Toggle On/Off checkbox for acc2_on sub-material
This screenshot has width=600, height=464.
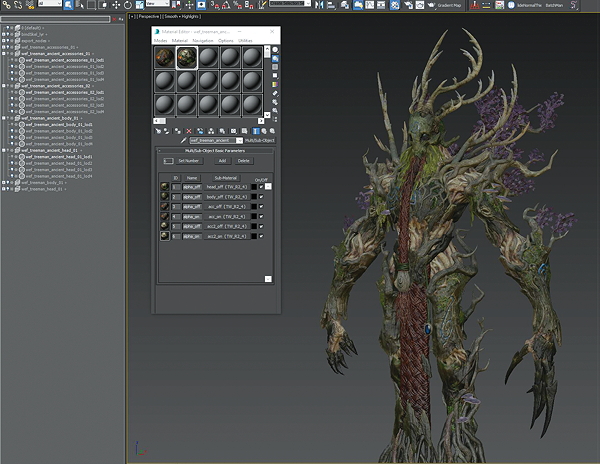click(261, 236)
